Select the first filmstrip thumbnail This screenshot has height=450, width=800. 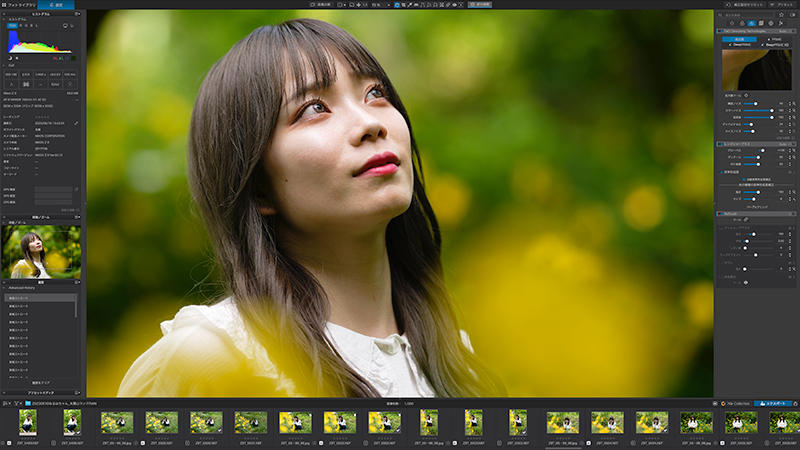click(x=28, y=422)
